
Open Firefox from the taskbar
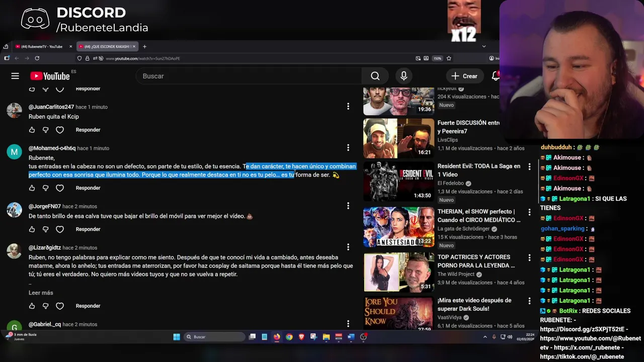coord(277,337)
